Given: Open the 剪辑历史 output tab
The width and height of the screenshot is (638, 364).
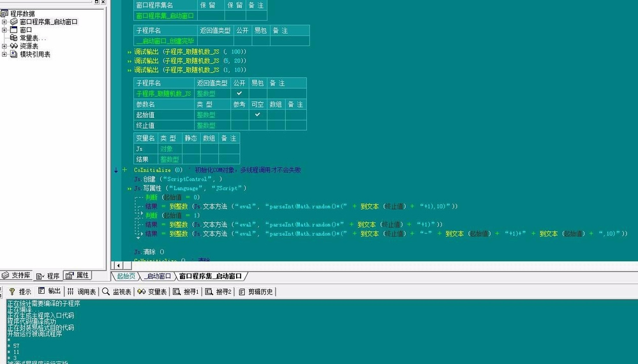Looking at the screenshot, I should point(256,291).
